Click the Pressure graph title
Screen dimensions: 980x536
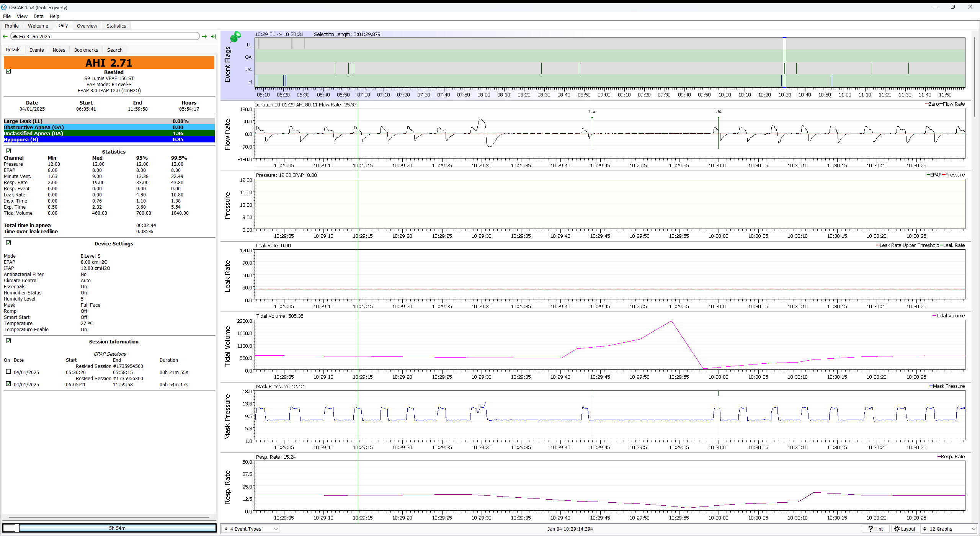(x=227, y=206)
